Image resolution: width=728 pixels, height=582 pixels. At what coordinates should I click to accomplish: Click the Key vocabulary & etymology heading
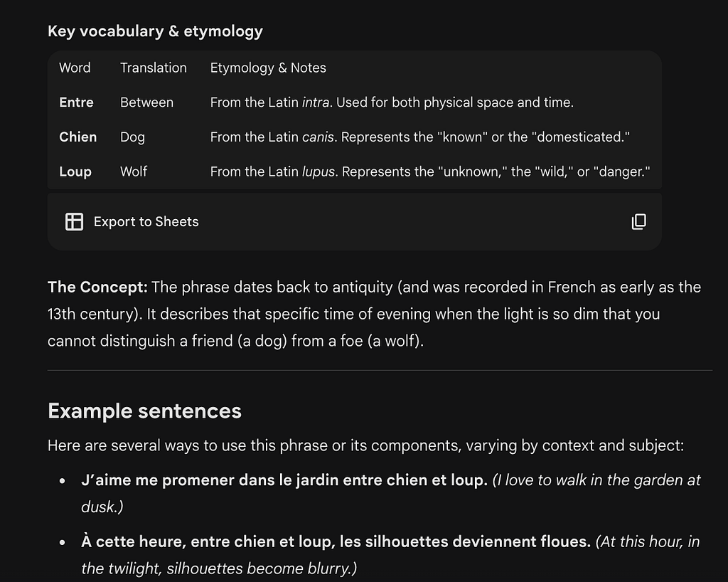pos(155,31)
